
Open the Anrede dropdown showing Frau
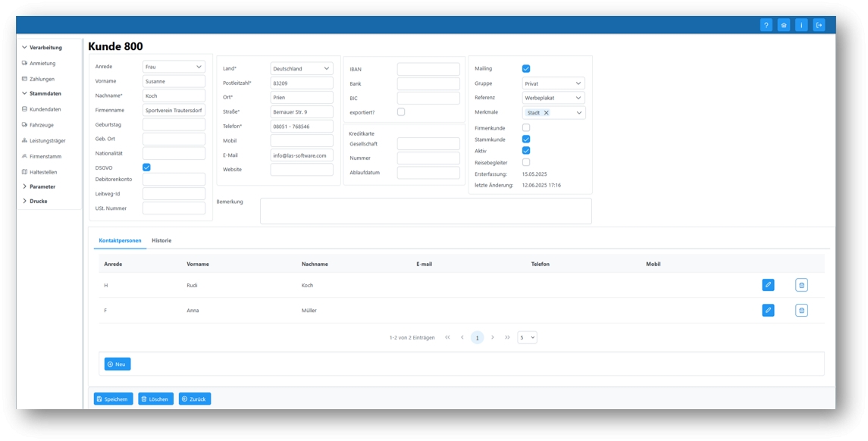(174, 67)
